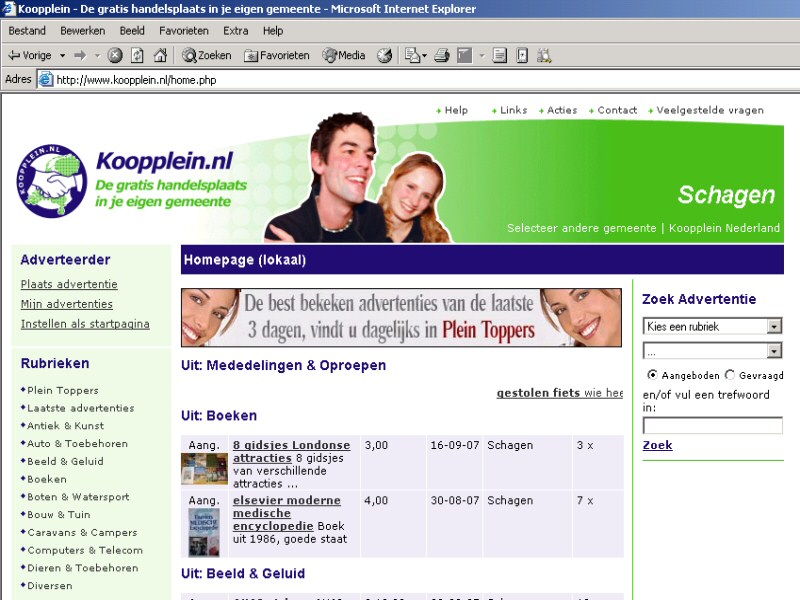The image size is (800, 600).
Task: Select the Aangeboden radio button
Action: coord(652,375)
